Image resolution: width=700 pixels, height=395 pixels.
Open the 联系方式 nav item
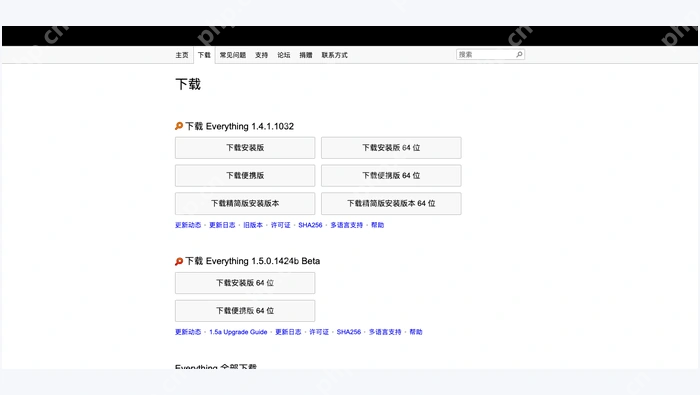334,55
